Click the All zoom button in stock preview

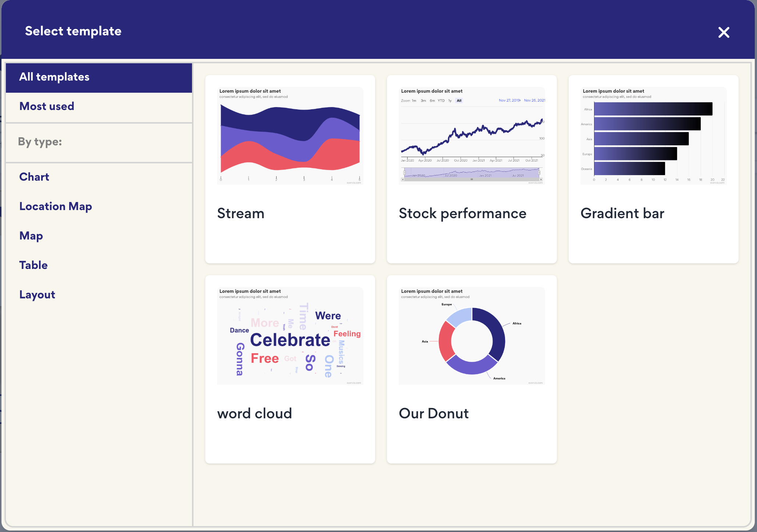459,100
